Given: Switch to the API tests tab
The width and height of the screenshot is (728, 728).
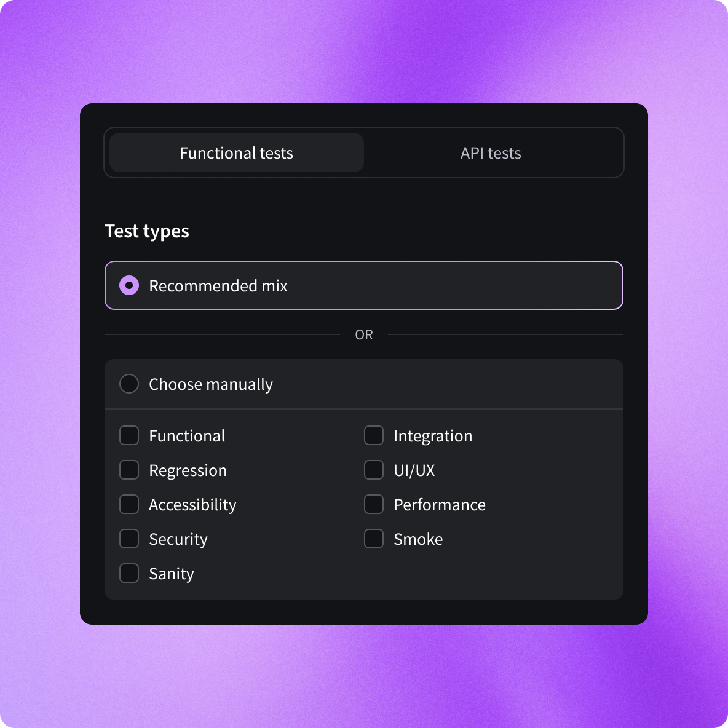Looking at the screenshot, I should (490, 152).
